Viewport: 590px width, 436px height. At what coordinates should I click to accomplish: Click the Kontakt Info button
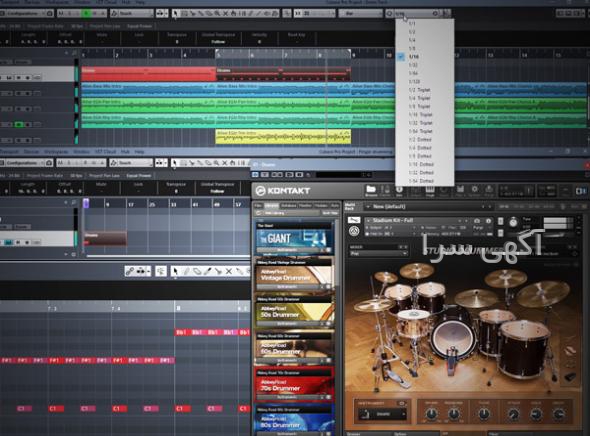[x=399, y=190]
